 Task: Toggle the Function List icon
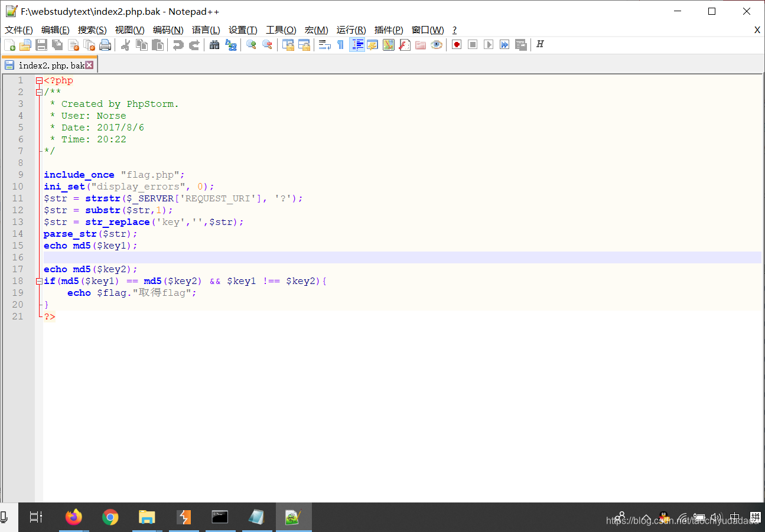[405, 45]
